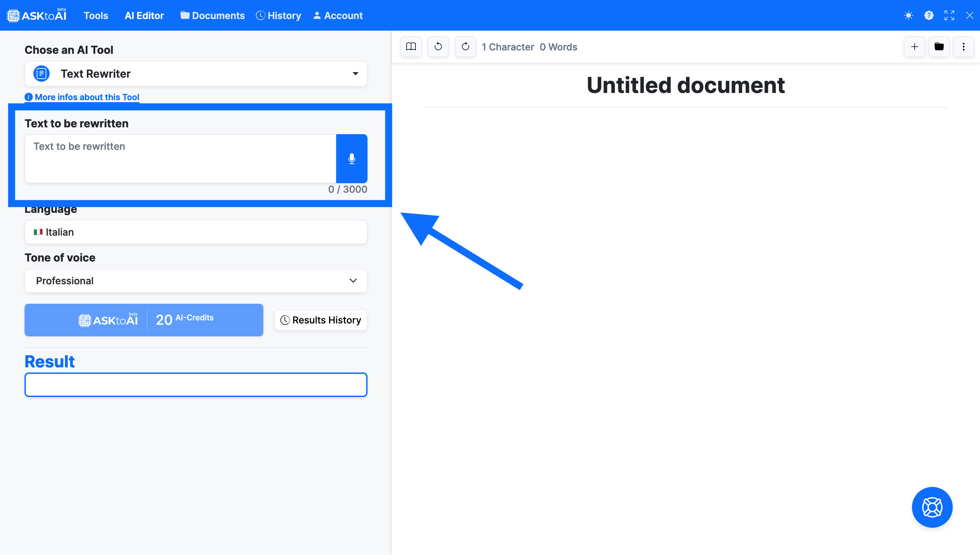Open help with the question mark icon
The height and width of the screenshot is (555, 980).
tap(929, 16)
